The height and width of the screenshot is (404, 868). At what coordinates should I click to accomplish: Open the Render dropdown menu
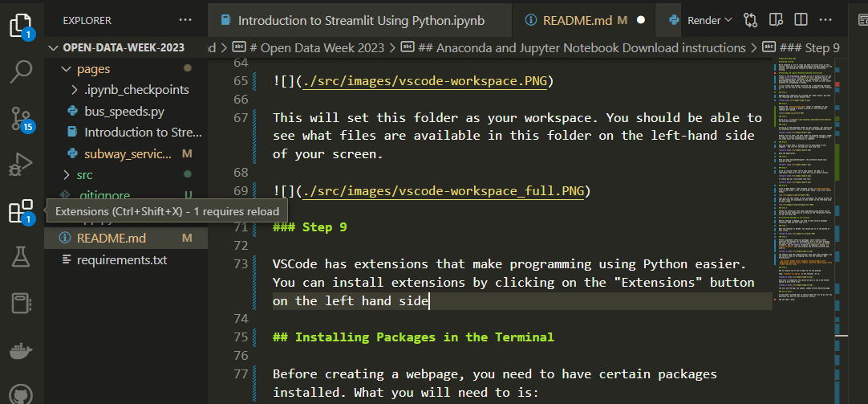click(x=710, y=21)
